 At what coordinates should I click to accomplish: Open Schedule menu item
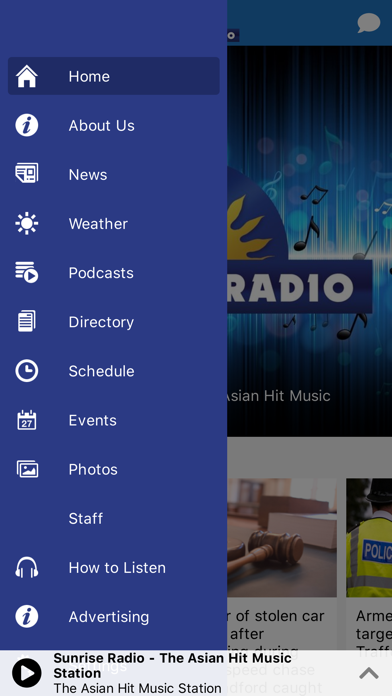pyautogui.click(x=114, y=371)
